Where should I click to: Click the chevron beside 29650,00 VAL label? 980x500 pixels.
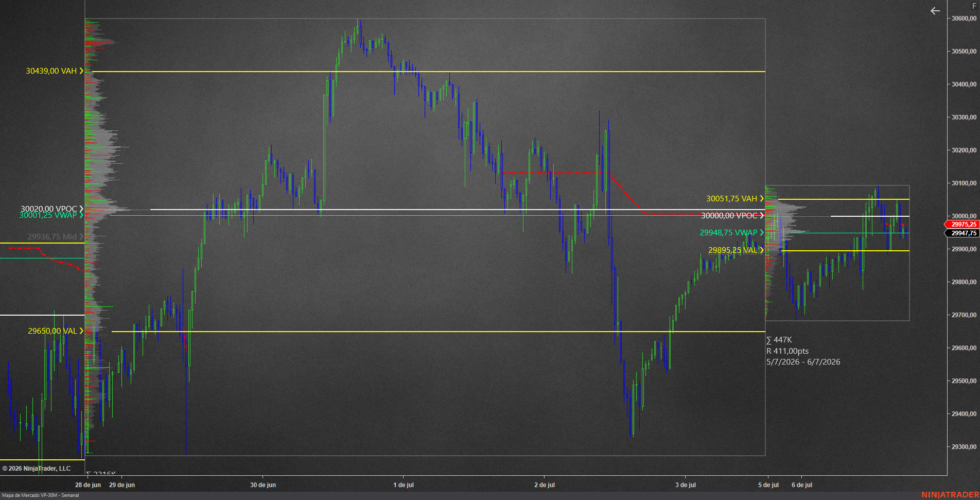pos(81,331)
